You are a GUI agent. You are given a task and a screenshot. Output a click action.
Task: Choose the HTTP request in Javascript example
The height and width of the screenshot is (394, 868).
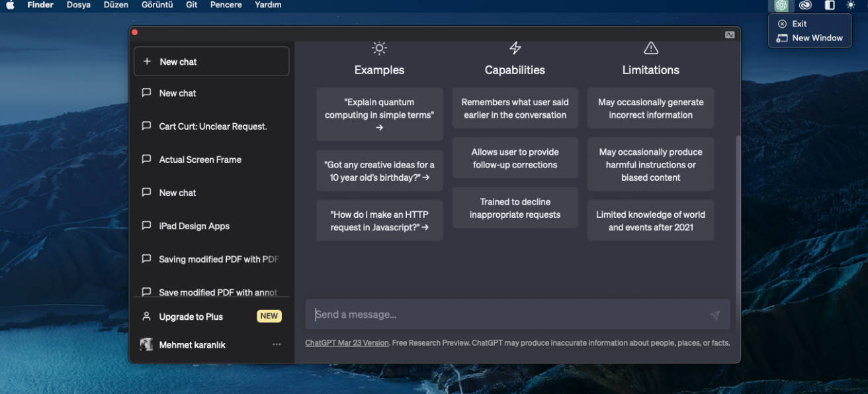click(379, 221)
